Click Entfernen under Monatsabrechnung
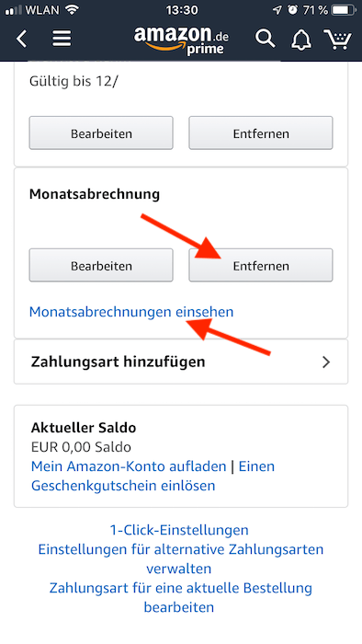This screenshot has width=362, height=644. pyautogui.click(x=261, y=265)
